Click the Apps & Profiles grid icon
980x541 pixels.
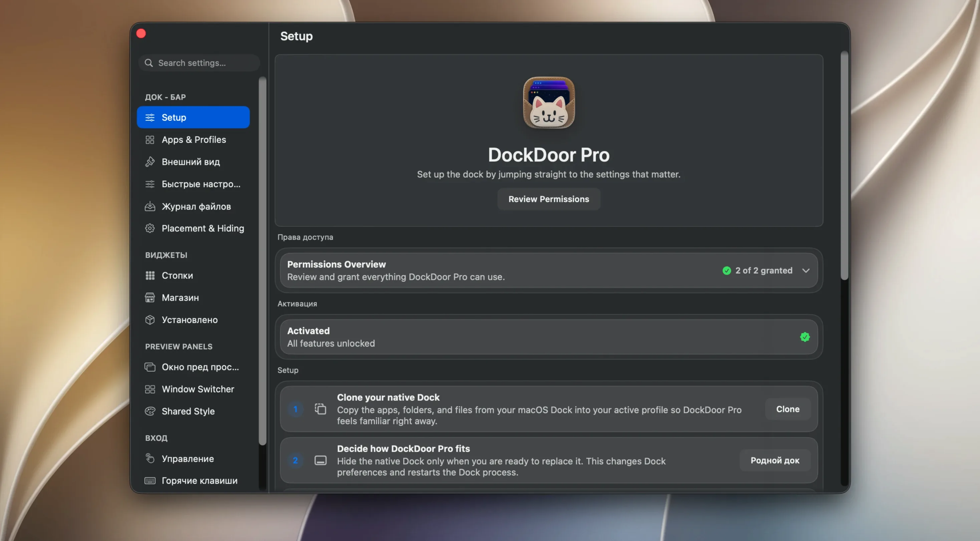150,140
